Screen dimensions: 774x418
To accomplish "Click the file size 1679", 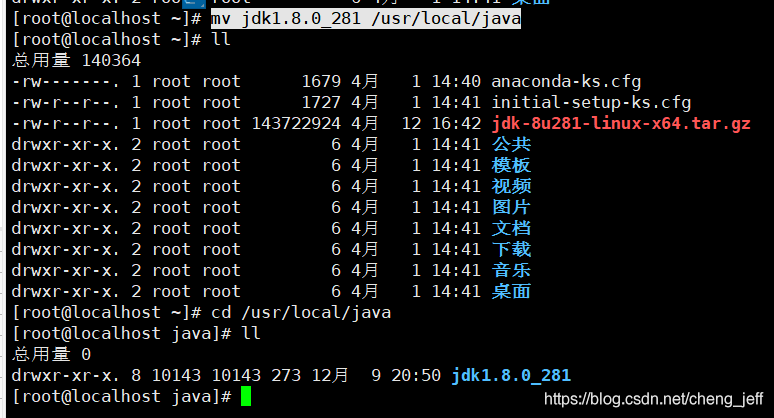I will click(x=321, y=81).
